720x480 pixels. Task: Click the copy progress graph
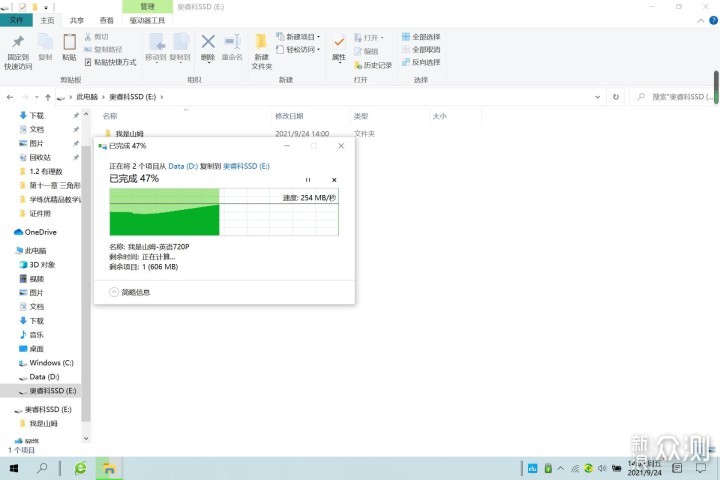pyautogui.click(x=224, y=212)
